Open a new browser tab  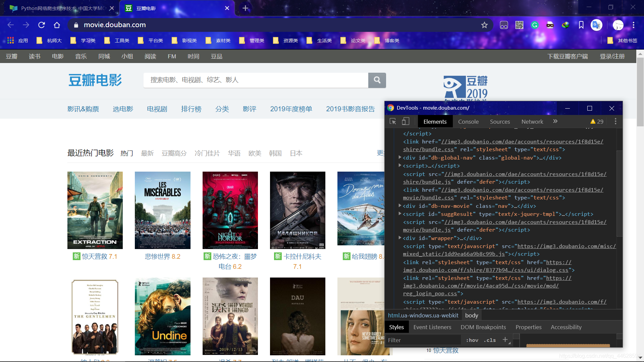click(246, 8)
